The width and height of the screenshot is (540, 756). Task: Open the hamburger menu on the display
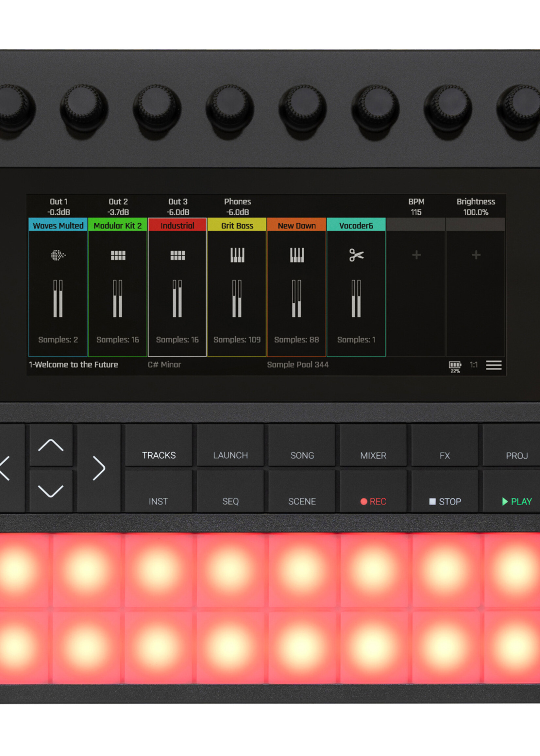(494, 365)
